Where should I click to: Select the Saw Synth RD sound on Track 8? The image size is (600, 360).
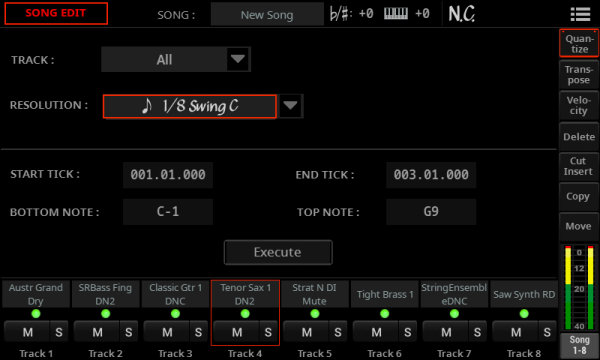pyautogui.click(x=524, y=294)
